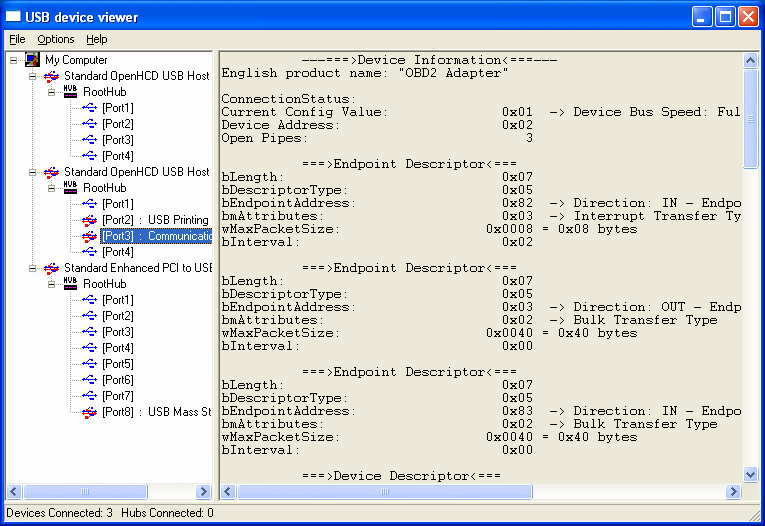The image size is (765, 526).
Task: Click the details pane's horizontal scrollbar thumb
Action: coord(384,491)
